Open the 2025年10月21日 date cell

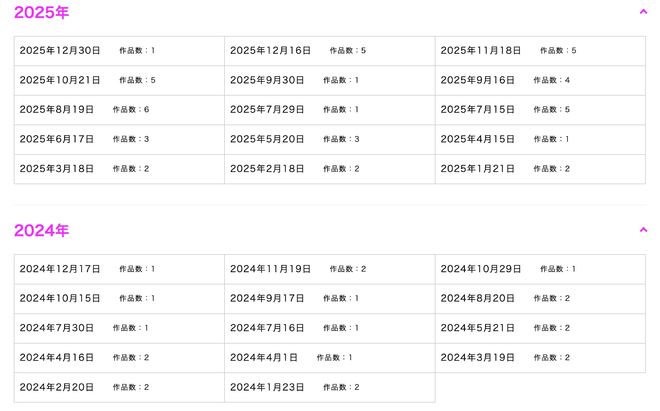(x=119, y=80)
